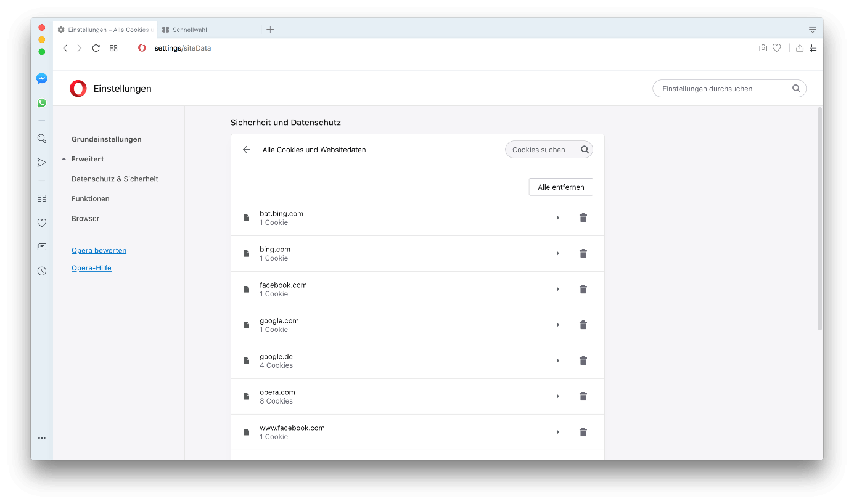The image size is (854, 504).
Task: Go forward with the toolbar forward arrow
Action: (80, 48)
